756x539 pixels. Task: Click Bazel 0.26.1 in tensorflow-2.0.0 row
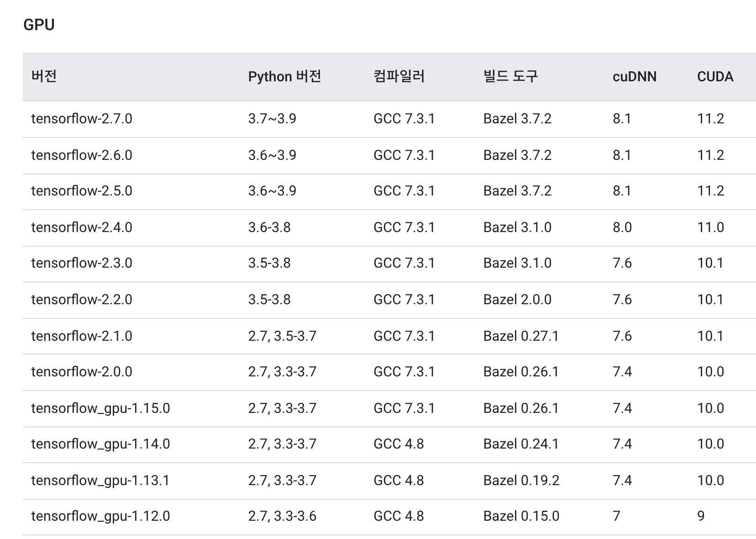pyautogui.click(x=521, y=372)
